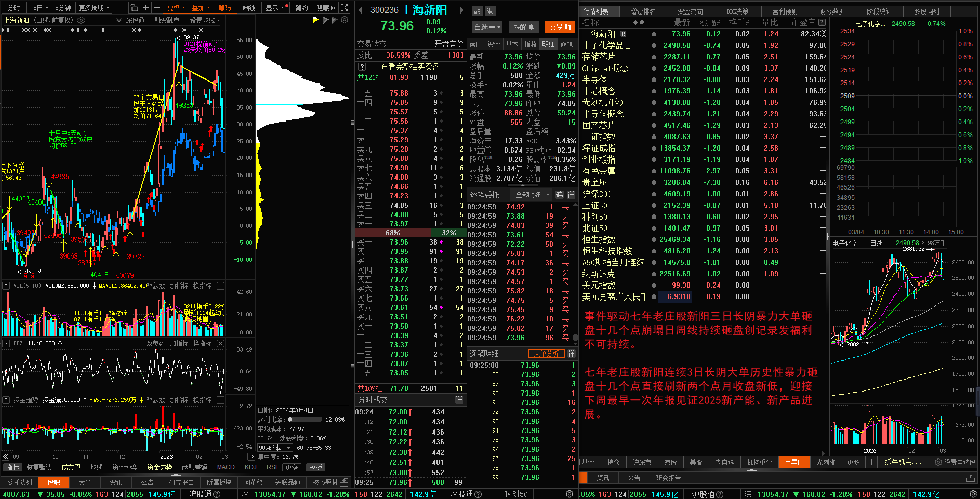Toggle KDJ indicator
Viewport: 980px width, 499px height.
pos(250,467)
